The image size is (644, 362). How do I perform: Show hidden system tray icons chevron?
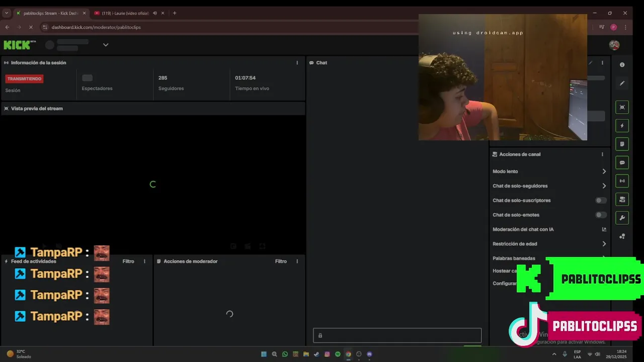coord(554,354)
